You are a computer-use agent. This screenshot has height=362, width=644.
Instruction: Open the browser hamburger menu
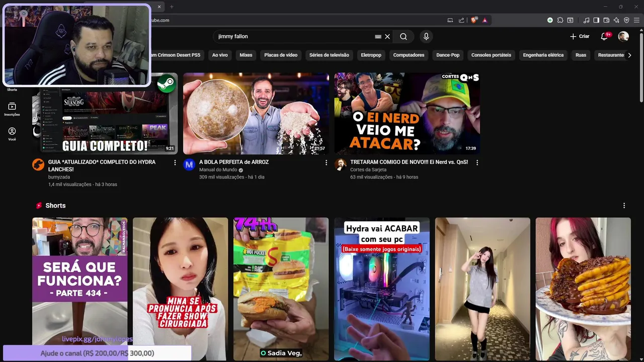pos(636,20)
